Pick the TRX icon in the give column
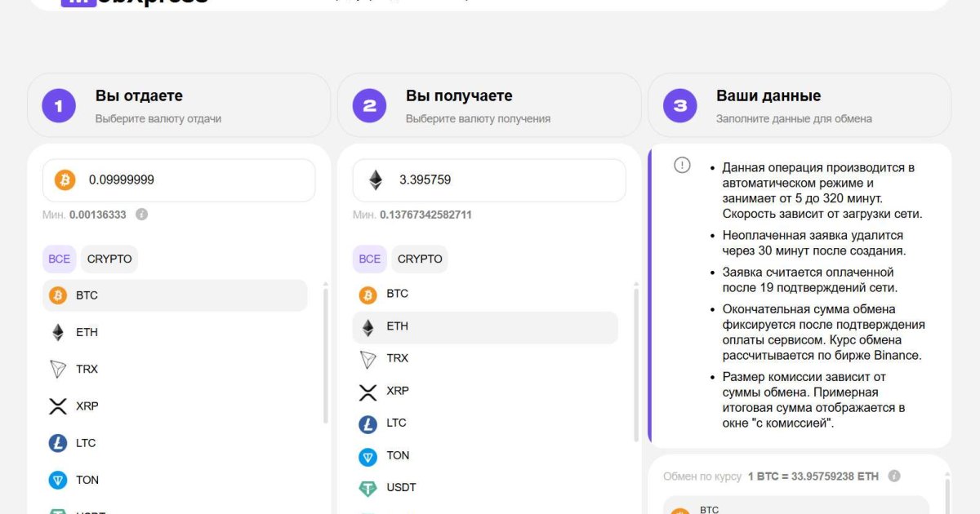Screen dimensions: 980x514 click(x=58, y=369)
